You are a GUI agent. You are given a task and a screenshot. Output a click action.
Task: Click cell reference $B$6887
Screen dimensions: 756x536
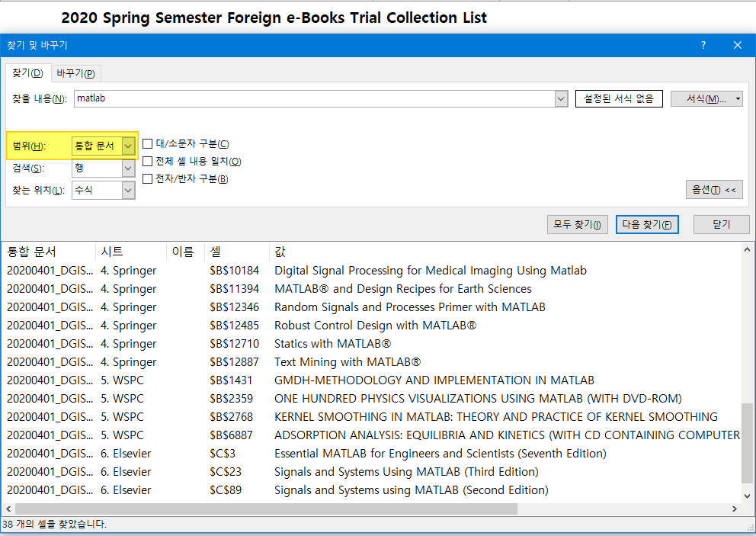coord(231,435)
